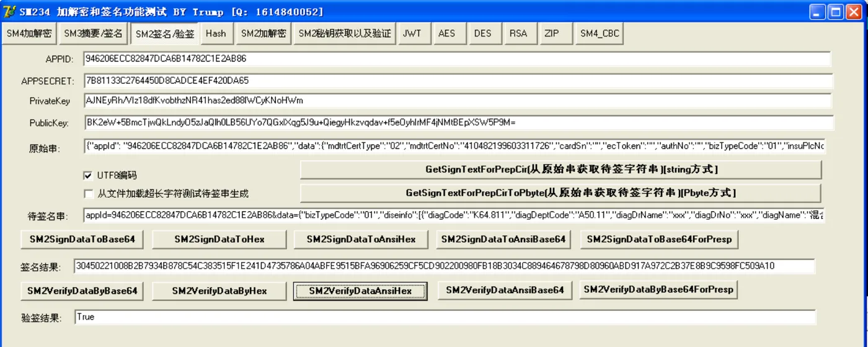Click the 签名结果: label
The height and width of the screenshot is (347, 868).
pyautogui.click(x=41, y=268)
